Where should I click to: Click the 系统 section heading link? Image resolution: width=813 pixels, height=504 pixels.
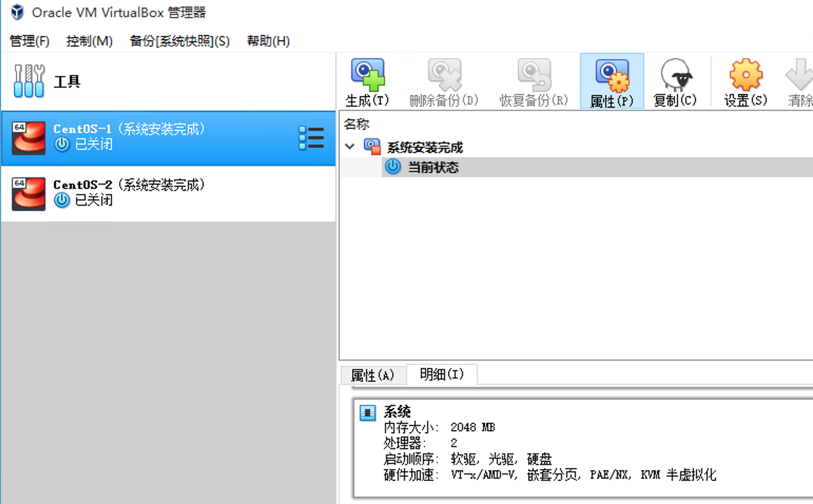coord(397,411)
